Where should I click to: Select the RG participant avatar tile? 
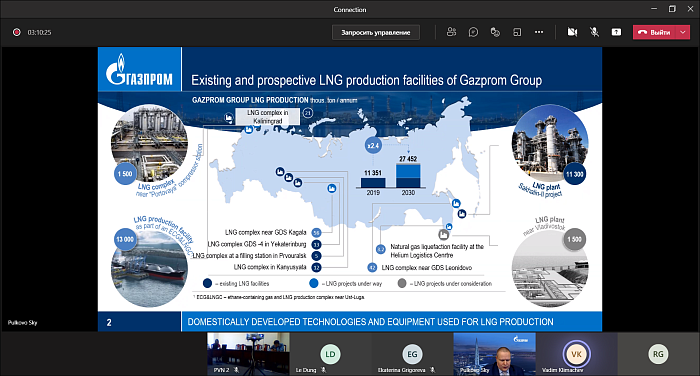tap(658, 354)
